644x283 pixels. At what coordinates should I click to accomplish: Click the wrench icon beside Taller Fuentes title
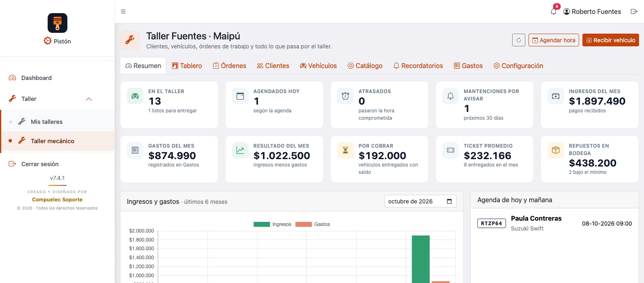(130, 40)
